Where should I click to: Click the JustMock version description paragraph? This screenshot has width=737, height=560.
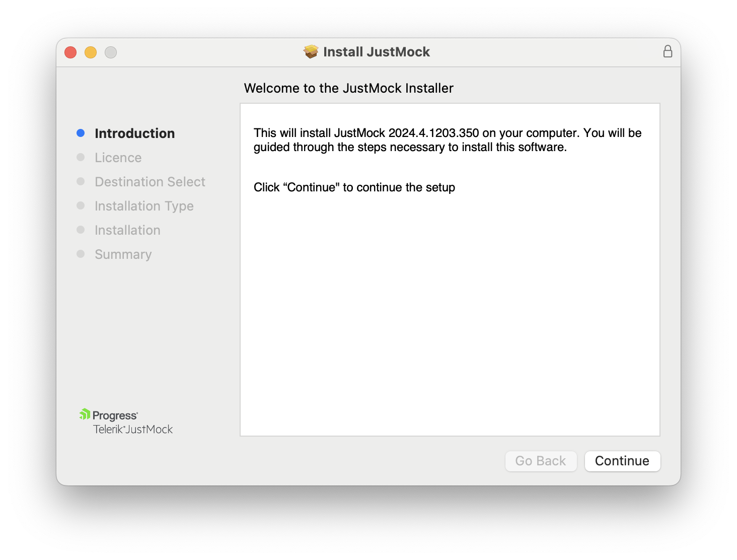click(447, 140)
